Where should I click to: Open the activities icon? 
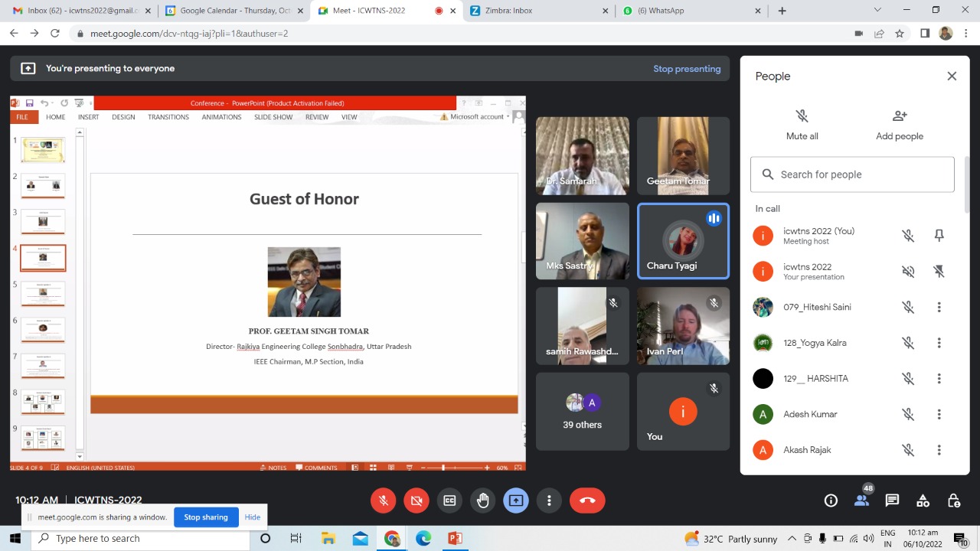923,500
